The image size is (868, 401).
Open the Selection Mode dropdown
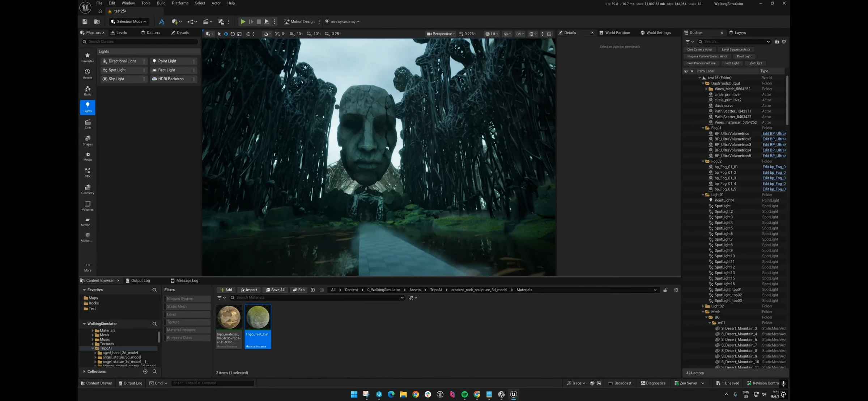(x=129, y=22)
